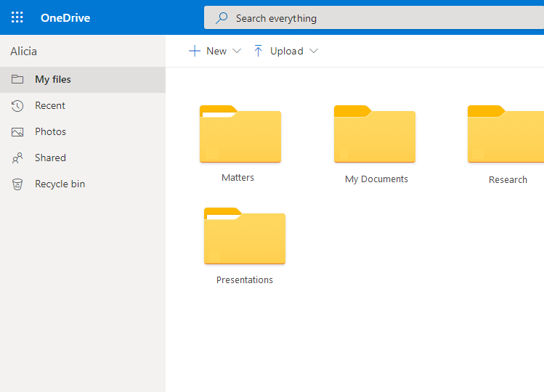Select My files in sidebar
Screen dimensions: 544x392
(x=83, y=80)
